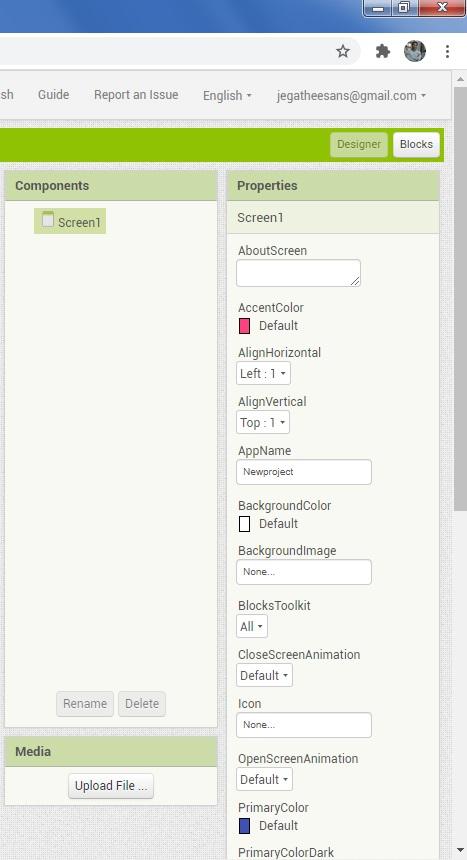
Task: Open the BackgroundColor white swatch
Action: tap(245, 524)
